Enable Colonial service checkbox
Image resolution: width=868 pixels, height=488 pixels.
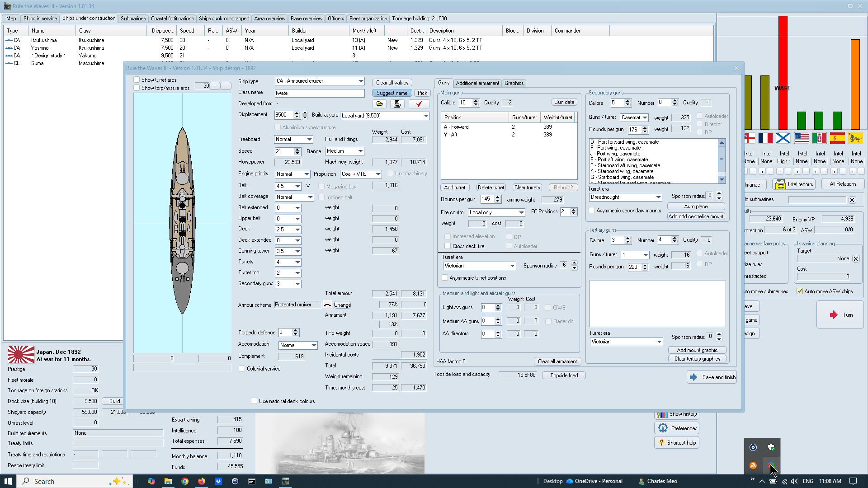tap(242, 369)
